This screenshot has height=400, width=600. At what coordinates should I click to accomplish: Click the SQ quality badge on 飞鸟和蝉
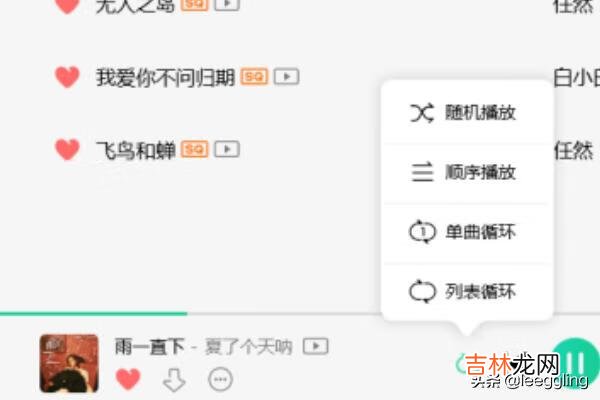194,149
